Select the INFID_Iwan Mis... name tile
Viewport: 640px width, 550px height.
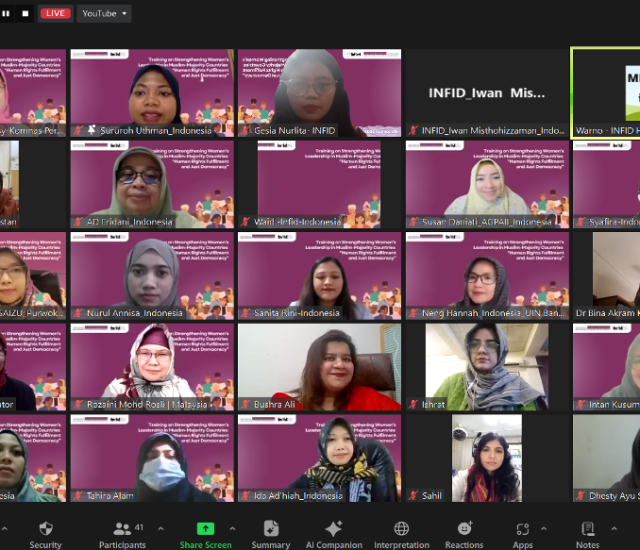[487, 93]
